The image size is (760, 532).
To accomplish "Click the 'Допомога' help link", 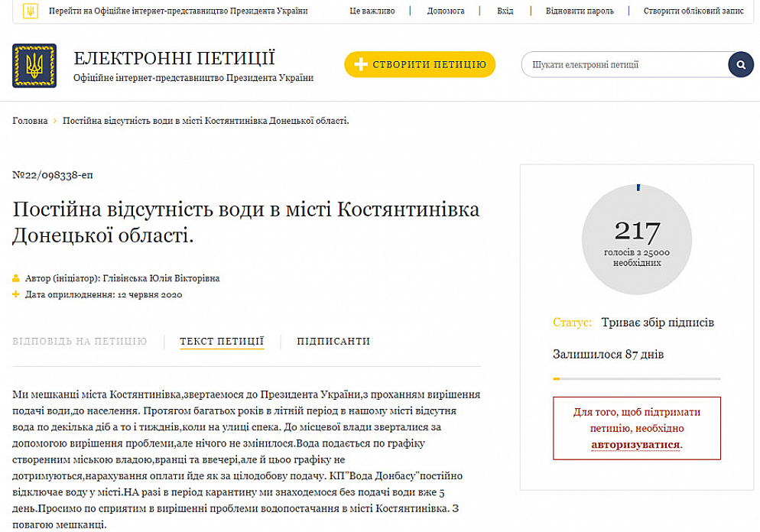I will tap(446, 11).
